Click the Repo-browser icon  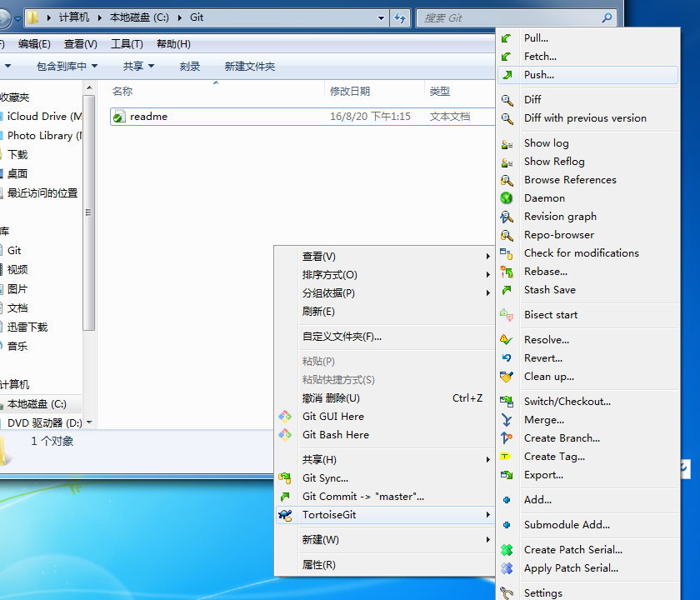coord(507,235)
